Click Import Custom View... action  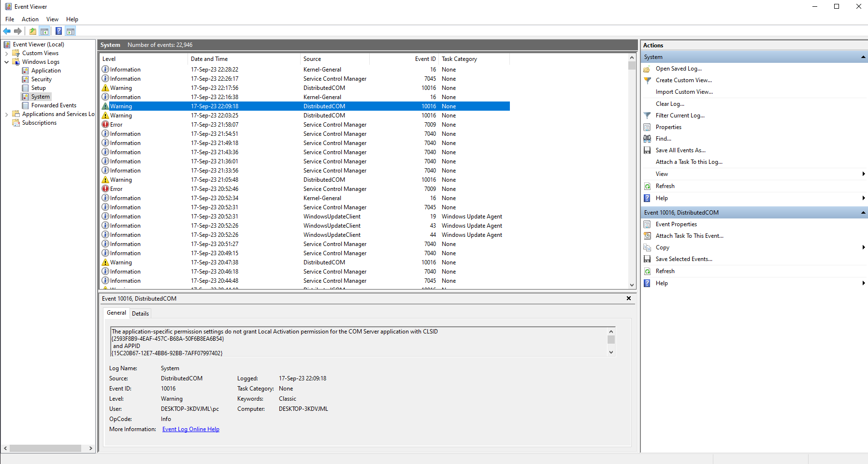click(x=684, y=92)
